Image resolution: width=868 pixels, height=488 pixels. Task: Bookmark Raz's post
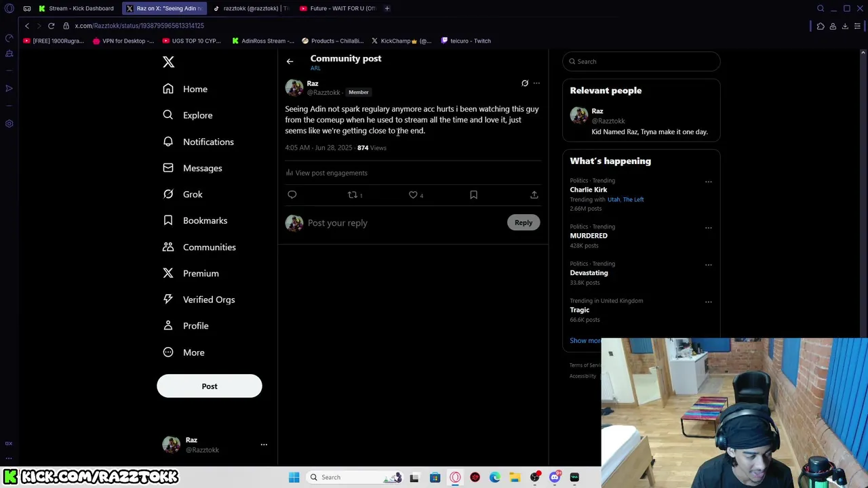473,195
